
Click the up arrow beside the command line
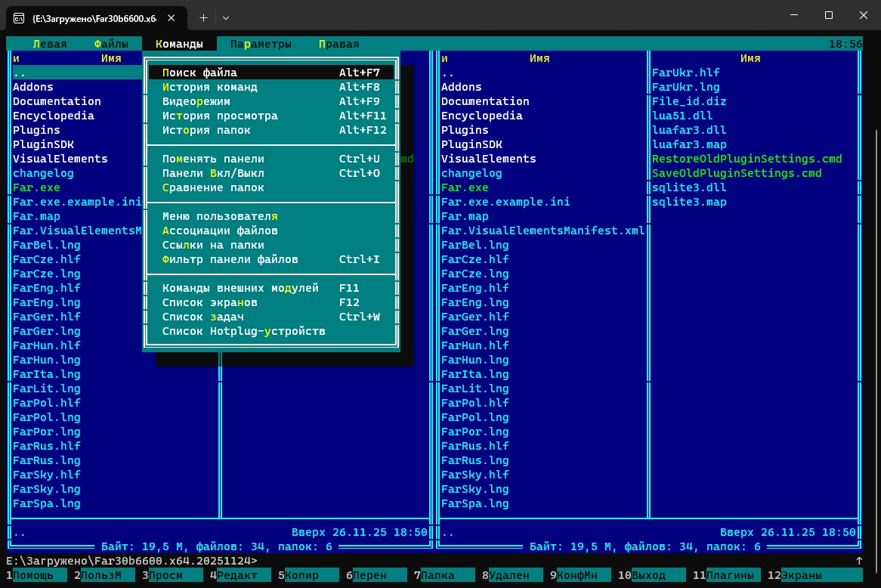(x=858, y=561)
